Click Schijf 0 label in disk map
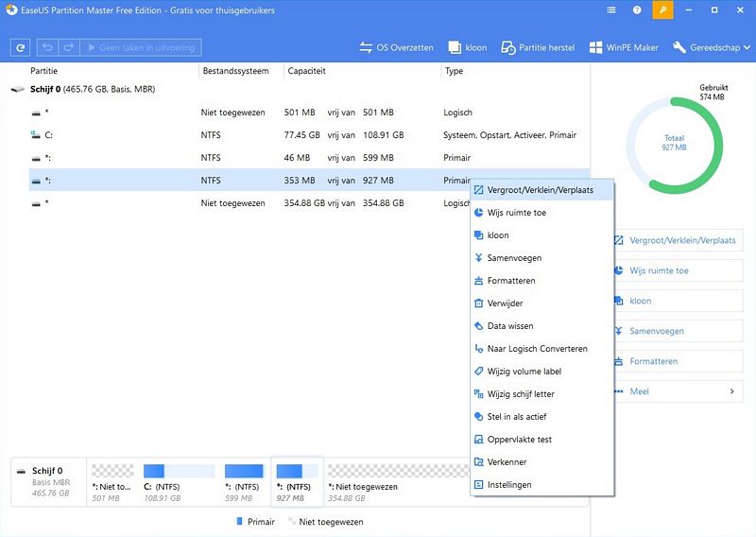 click(47, 471)
